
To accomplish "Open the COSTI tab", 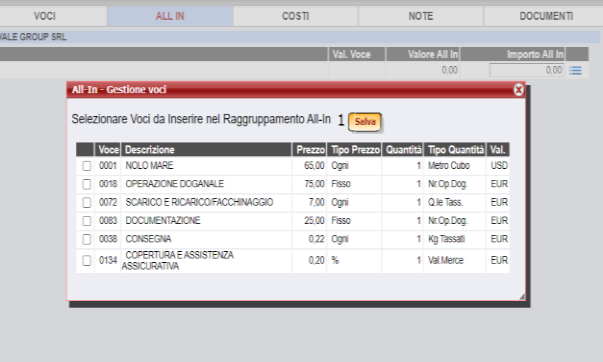I will pyautogui.click(x=295, y=16).
